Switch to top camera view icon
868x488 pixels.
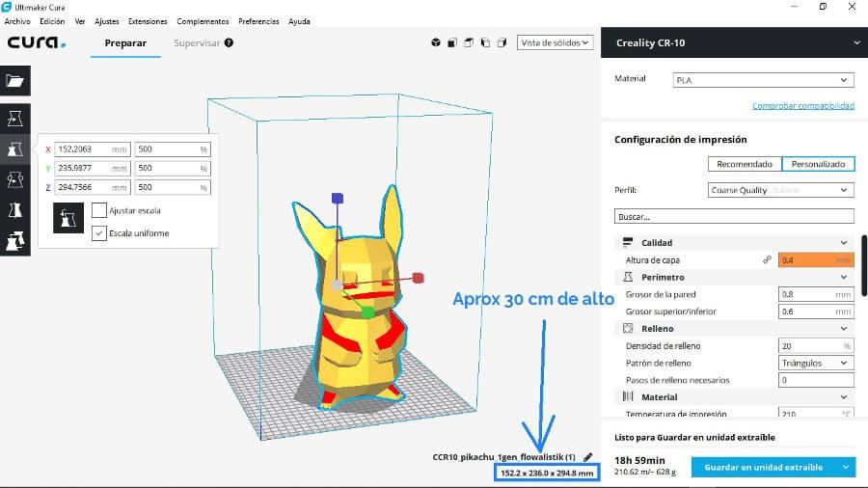pos(469,42)
